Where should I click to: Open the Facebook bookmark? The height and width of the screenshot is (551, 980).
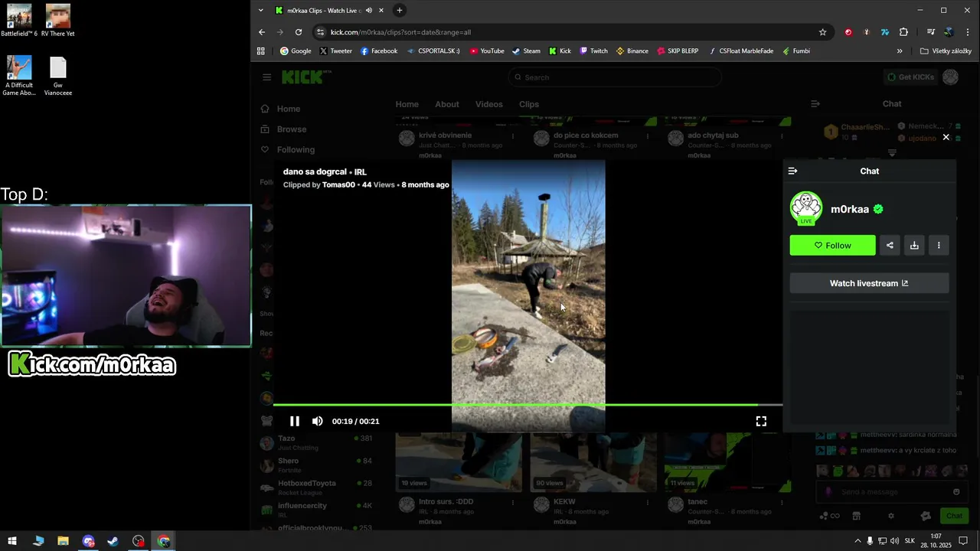tap(379, 51)
